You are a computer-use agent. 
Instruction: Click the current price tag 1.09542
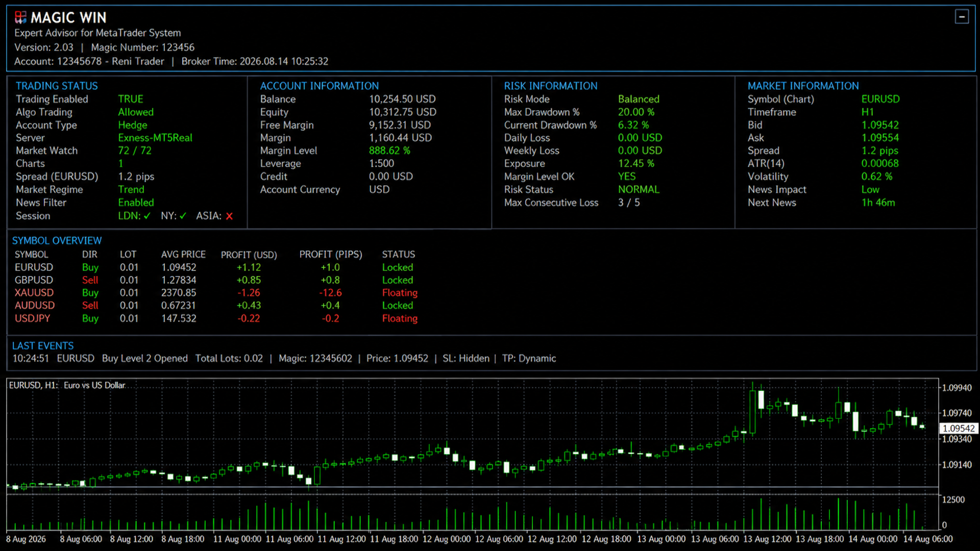(959, 429)
